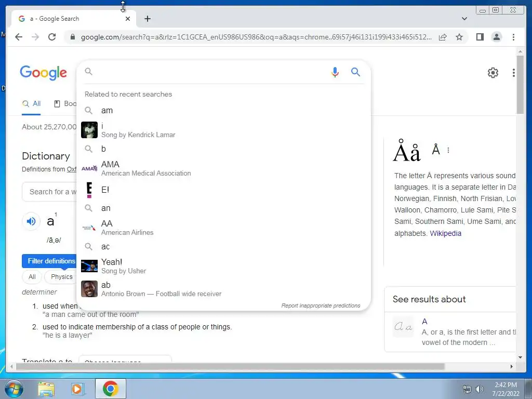Click the 'Search for a word' field
The height and width of the screenshot is (399, 532).
coord(49,192)
